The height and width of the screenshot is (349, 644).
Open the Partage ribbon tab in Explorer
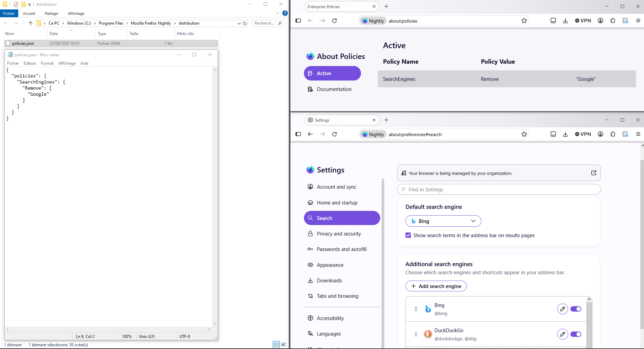point(51,13)
